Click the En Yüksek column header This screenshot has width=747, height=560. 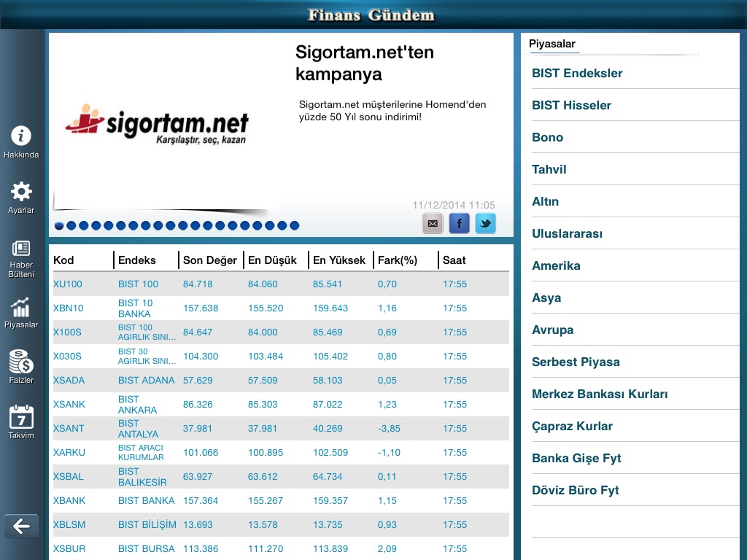click(x=338, y=260)
